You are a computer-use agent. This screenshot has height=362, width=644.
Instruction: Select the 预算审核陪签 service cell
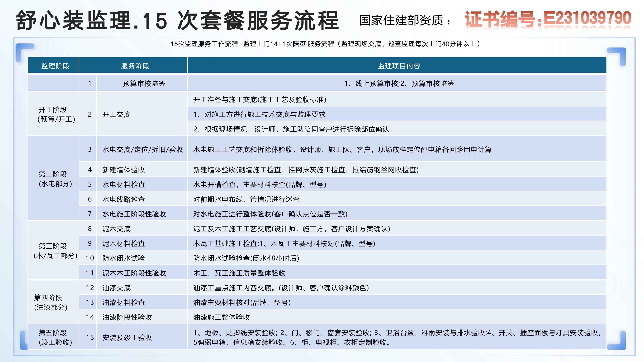pos(144,84)
